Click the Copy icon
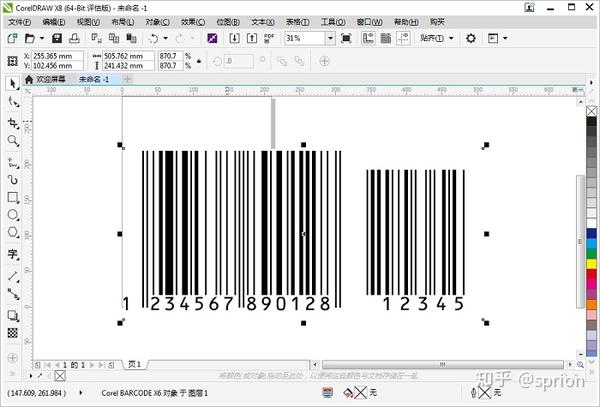Screen dimensions: 600x407 [114, 38]
